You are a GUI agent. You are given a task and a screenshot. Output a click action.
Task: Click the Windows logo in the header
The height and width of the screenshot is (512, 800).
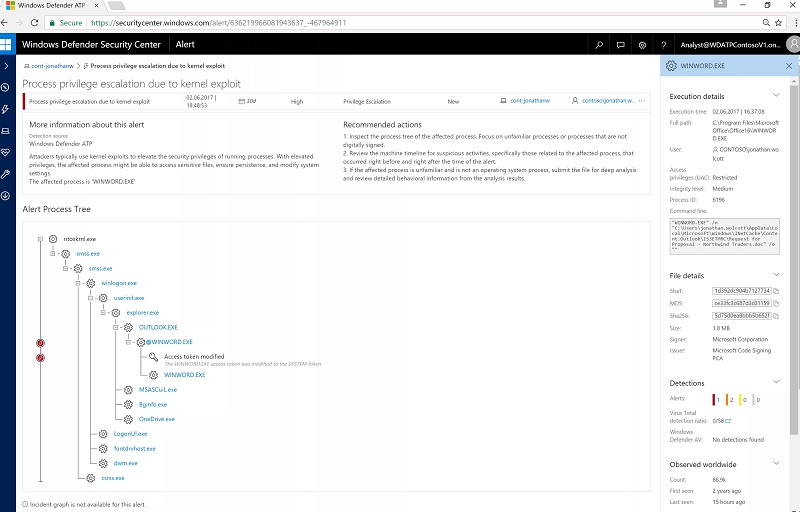[x=6, y=44]
